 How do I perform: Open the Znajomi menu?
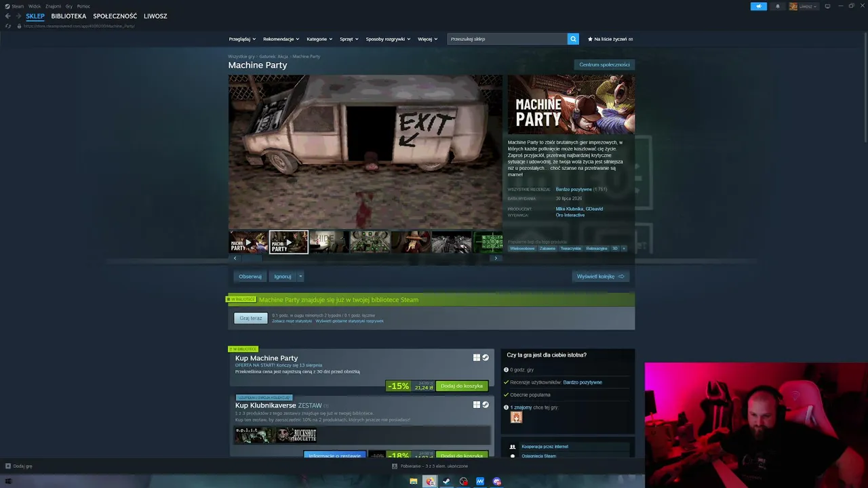(53, 6)
